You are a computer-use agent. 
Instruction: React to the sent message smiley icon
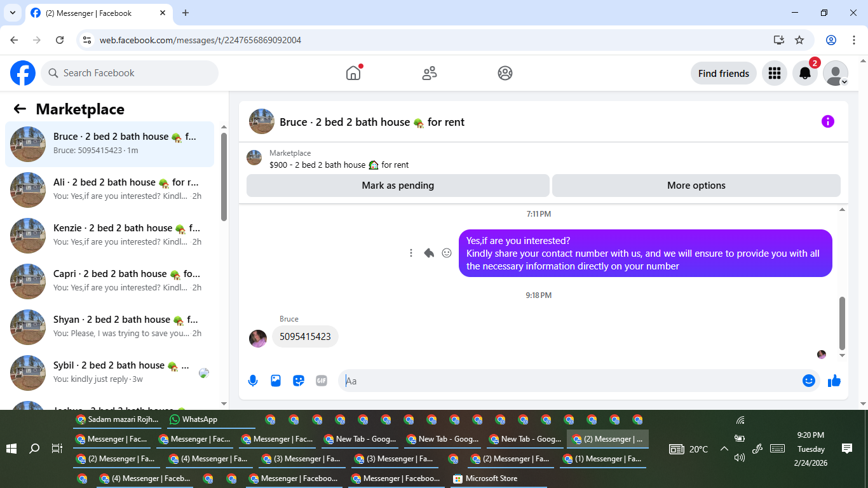447,253
